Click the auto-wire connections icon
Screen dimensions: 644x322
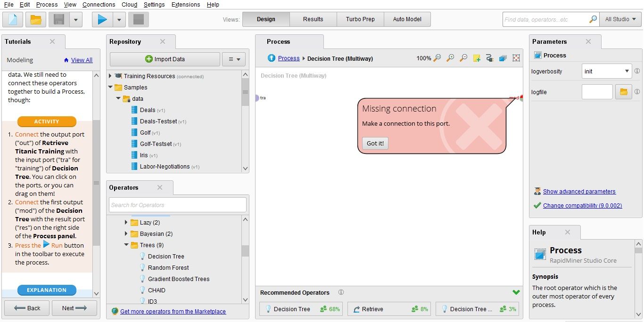pos(489,58)
